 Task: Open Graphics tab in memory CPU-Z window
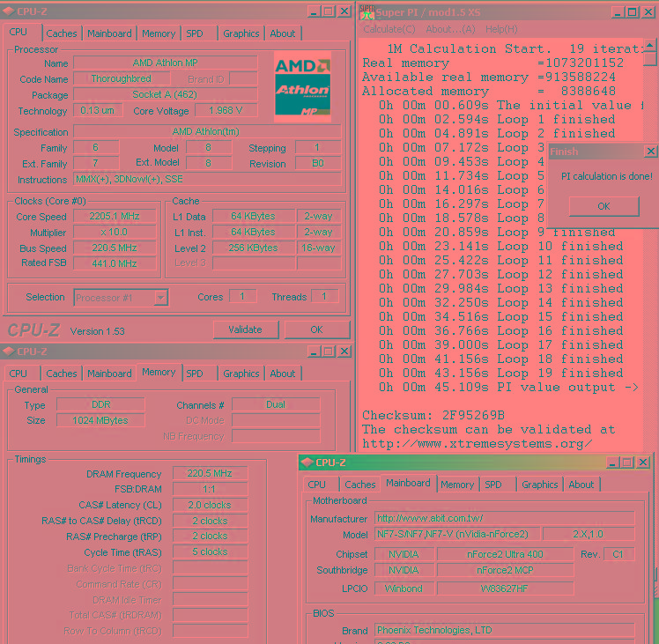(x=241, y=374)
